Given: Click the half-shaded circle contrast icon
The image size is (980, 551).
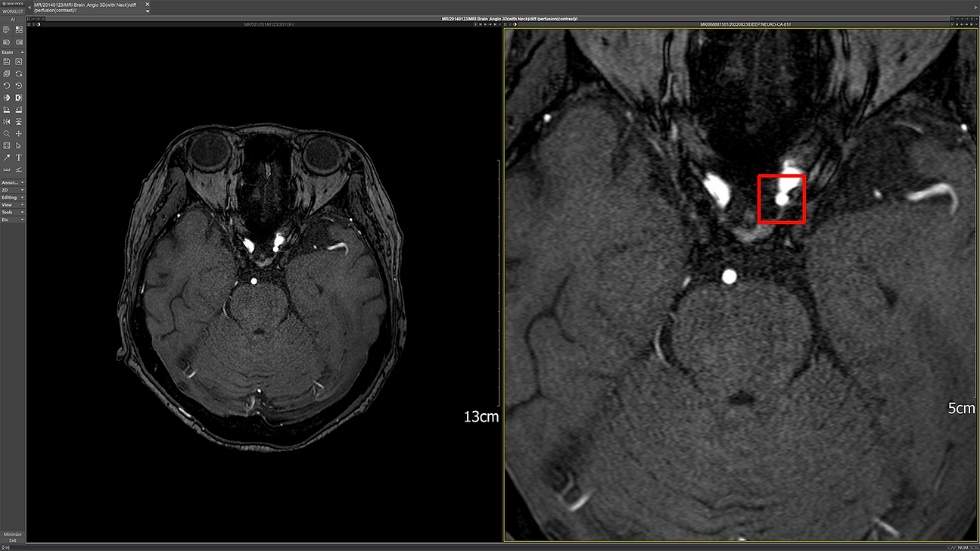Looking at the screenshot, I should [x=6, y=98].
